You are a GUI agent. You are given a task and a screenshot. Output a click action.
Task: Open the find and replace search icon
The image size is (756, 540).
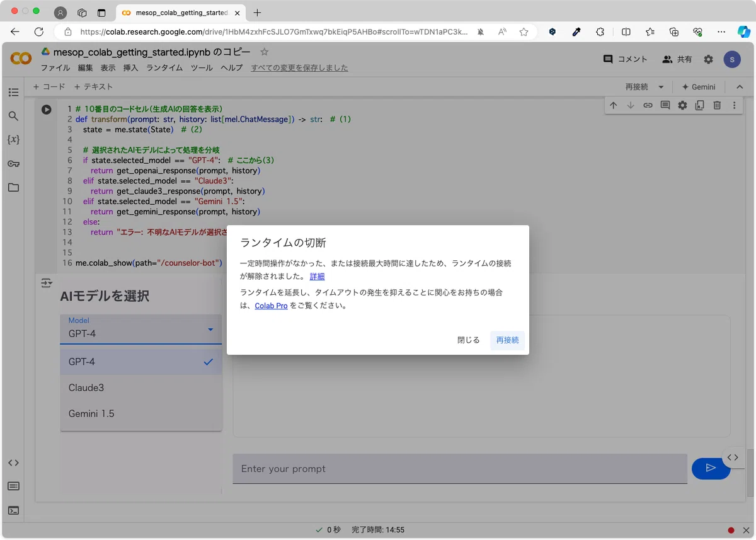[x=13, y=116]
